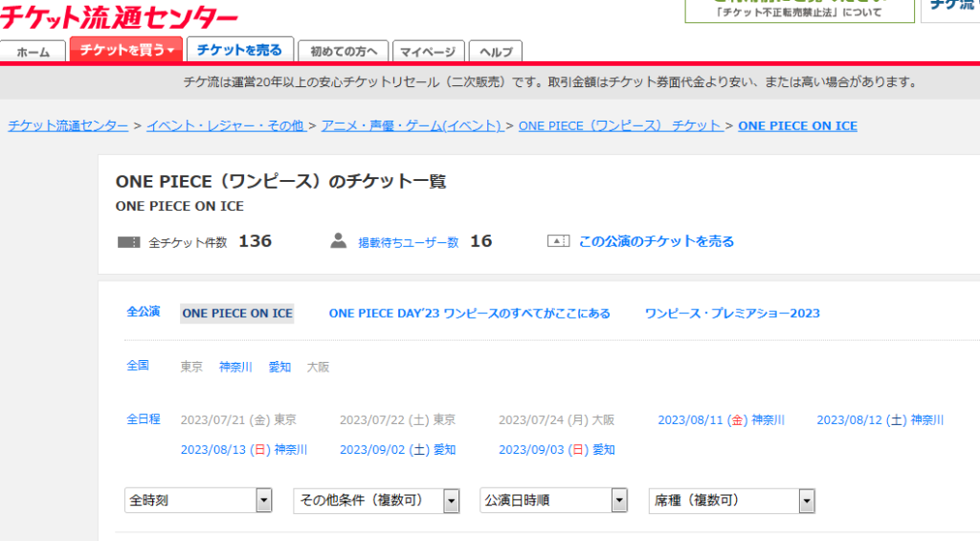980x541 pixels.
Task: Follow the アニメ・声優・ゲーム(イベント) breadcrumb link
Action: click(412, 125)
